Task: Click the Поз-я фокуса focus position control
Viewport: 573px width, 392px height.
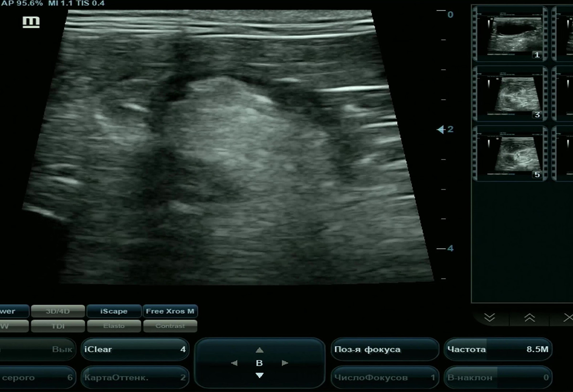Action: click(384, 350)
